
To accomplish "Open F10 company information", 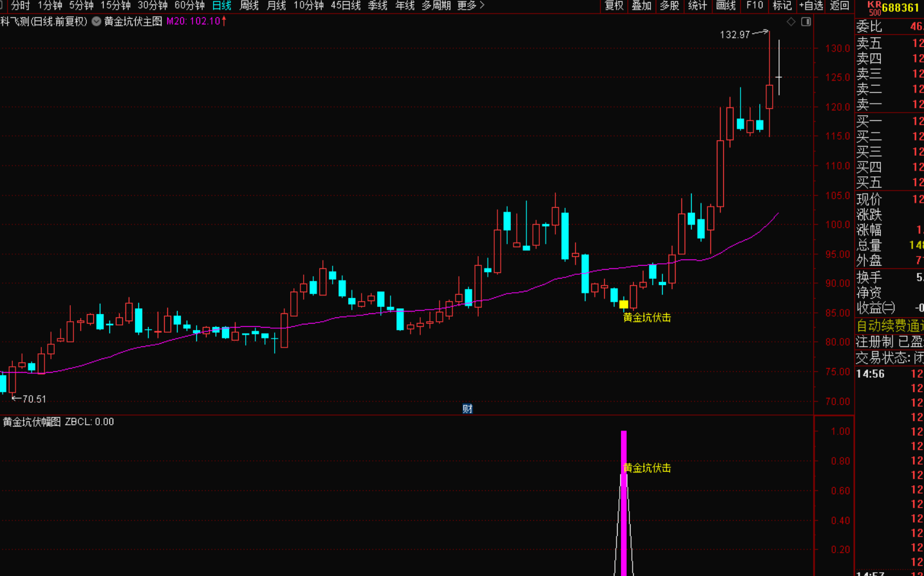I will [754, 6].
